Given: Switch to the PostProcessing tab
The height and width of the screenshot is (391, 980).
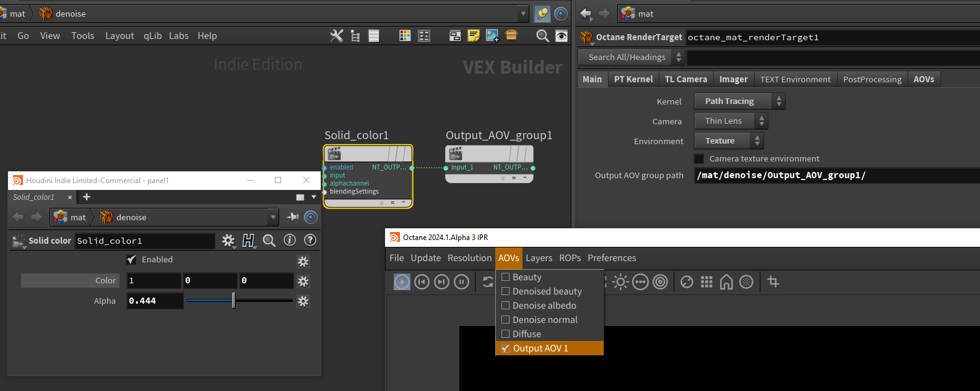Looking at the screenshot, I should point(872,79).
